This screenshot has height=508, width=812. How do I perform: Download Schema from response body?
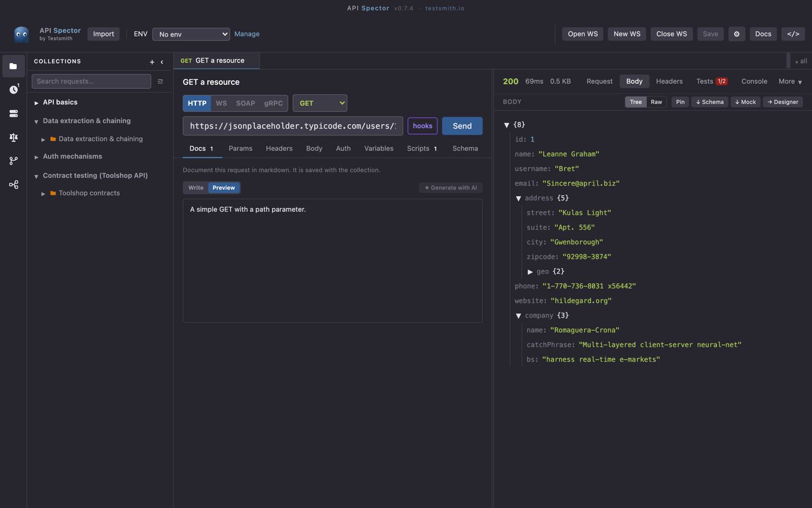709,102
